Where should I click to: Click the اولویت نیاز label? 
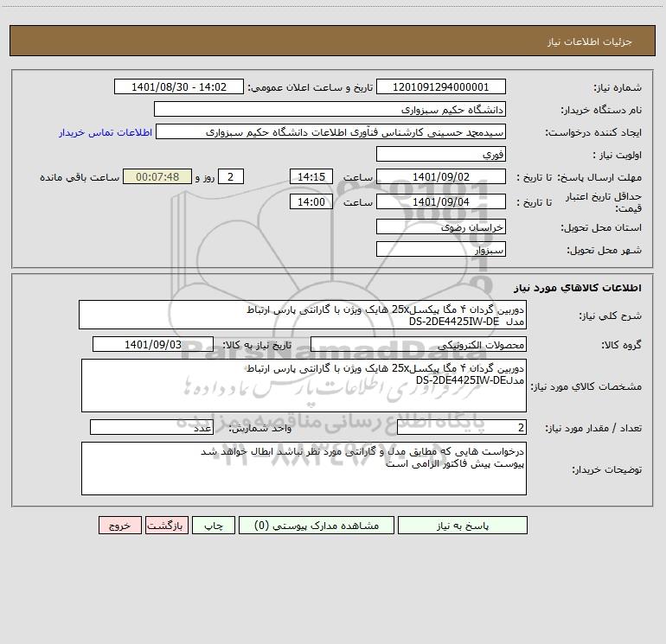coord(618,155)
